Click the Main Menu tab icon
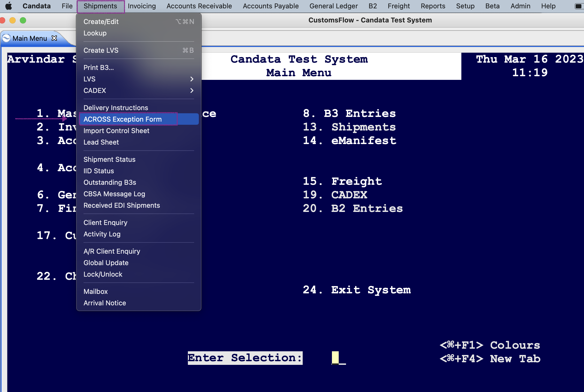The height and width of the screenshot is (392, 584). click(x=6, y=38)
